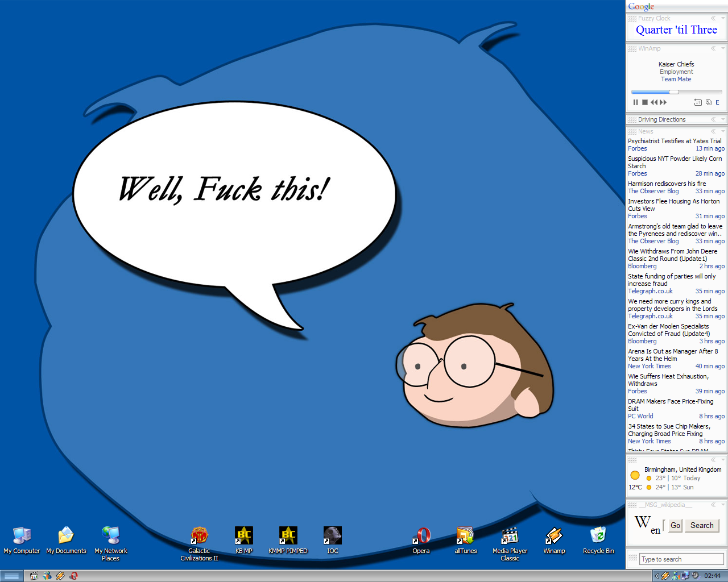Skip to next track in WinAmp panel
The width and height of the screenshot is (728, 582).
pyautogui.click(x=663, y=102)
